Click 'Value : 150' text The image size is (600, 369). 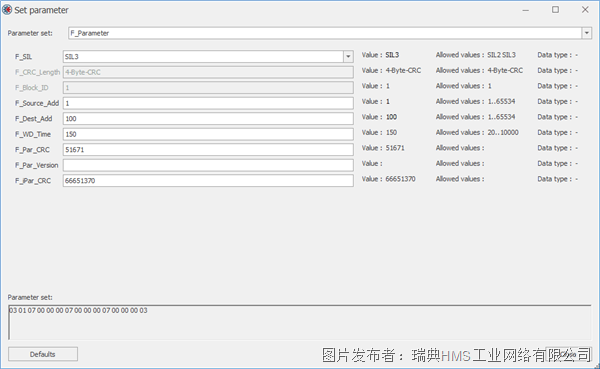click(x=379, y=132)
